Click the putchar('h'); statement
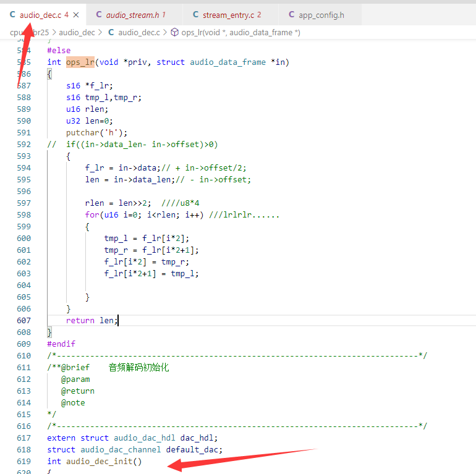Screen dimensions: 476x474 click(96, 133)
